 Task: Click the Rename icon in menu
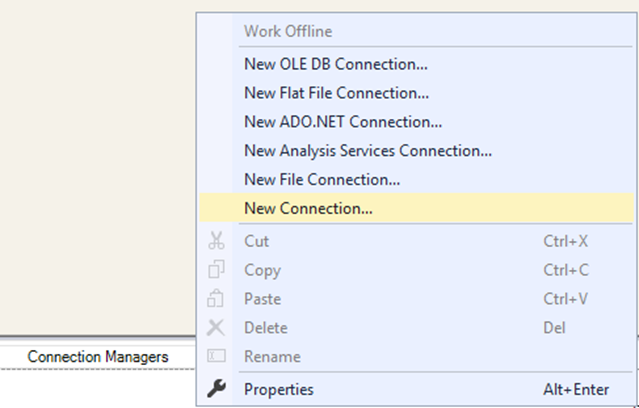pyautogui.click(x=216, y=357)
